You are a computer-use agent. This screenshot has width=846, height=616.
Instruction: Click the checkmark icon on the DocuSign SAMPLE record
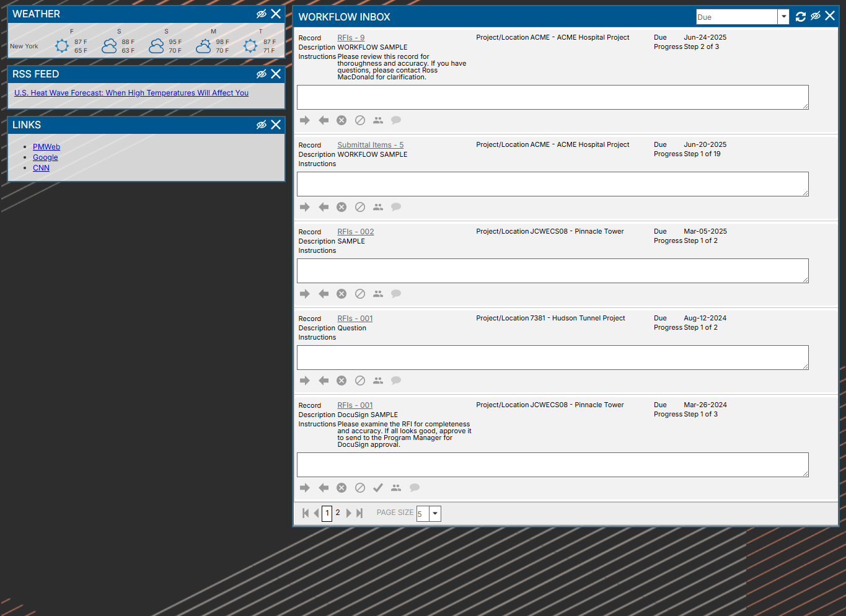tap(378, 488)
